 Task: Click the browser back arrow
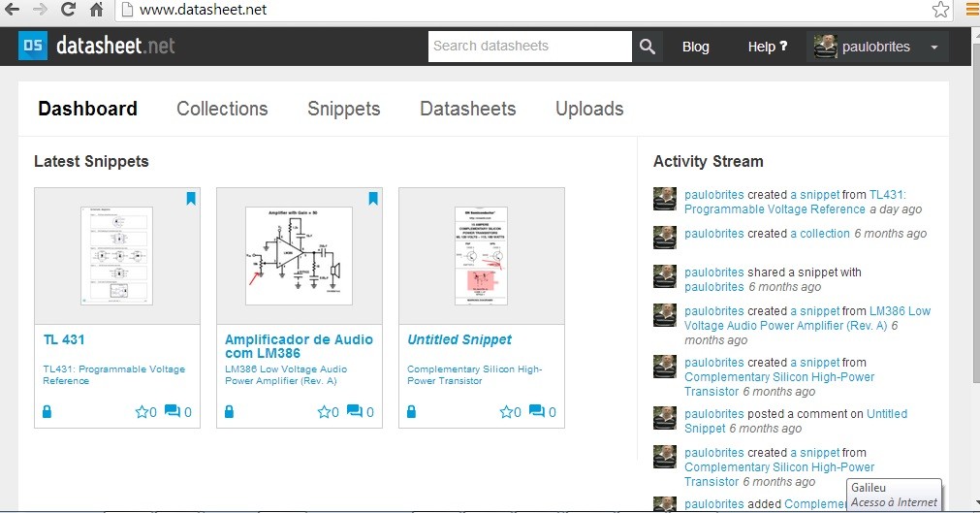tap(12, 10)
